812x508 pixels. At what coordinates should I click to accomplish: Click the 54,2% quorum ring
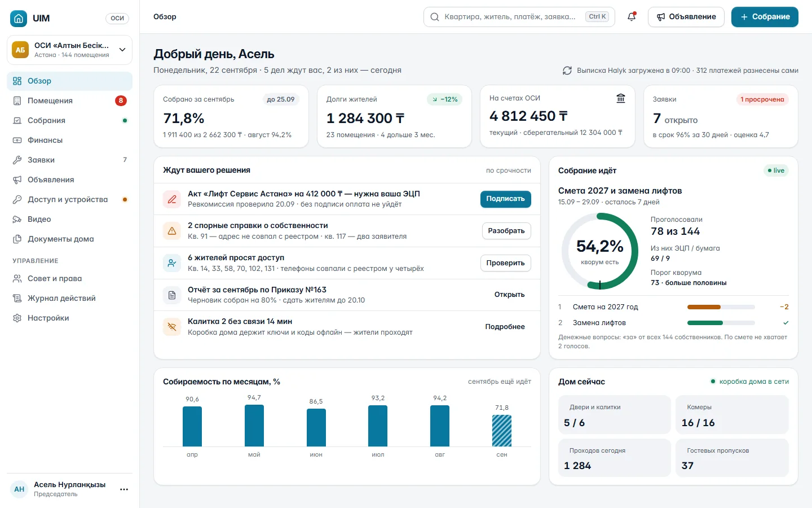(600, 251)
